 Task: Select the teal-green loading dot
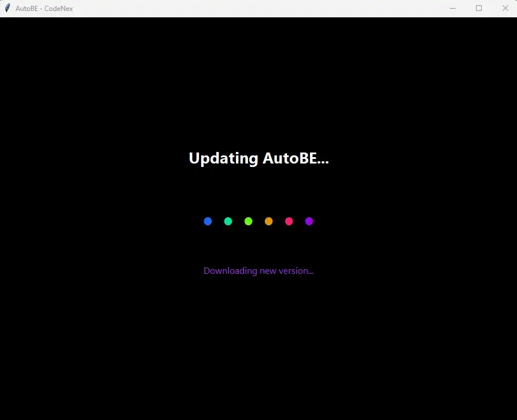point(228,221)
